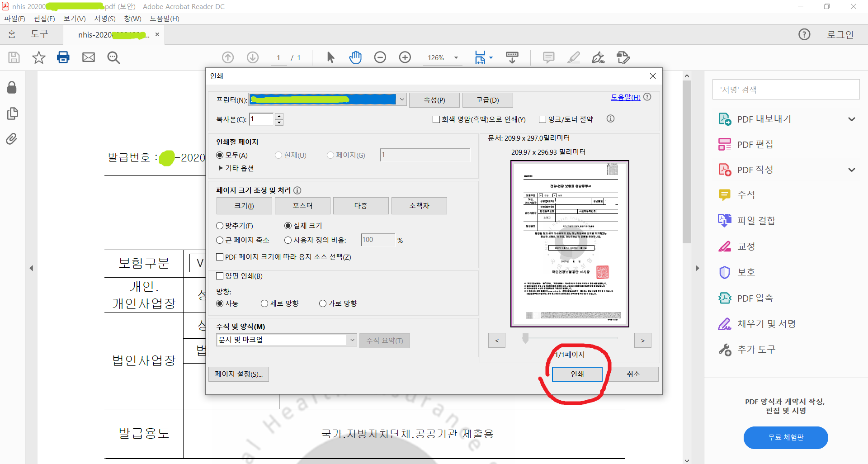Click the help question mark icon top right
The width and height of the screenshot is (868, 464).
tap(804, 34)
